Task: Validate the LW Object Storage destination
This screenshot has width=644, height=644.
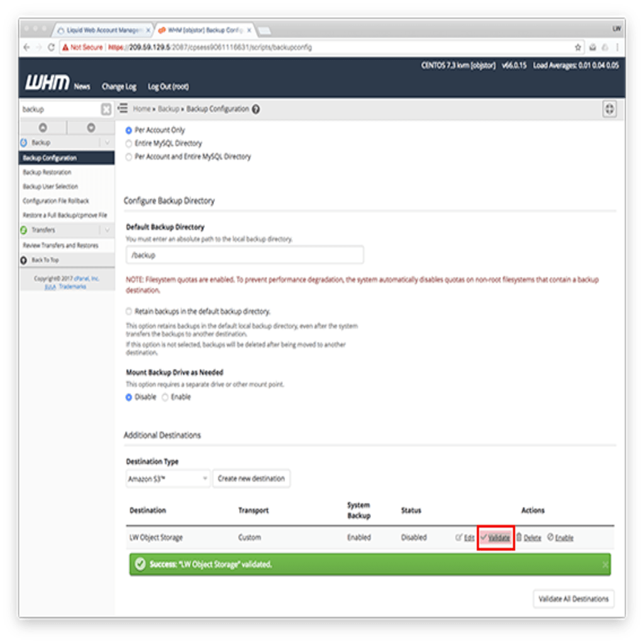Action: [496, 538]
